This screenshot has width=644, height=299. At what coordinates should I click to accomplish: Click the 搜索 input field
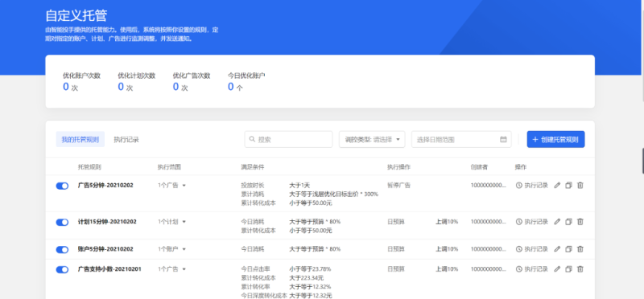[288, 139]
